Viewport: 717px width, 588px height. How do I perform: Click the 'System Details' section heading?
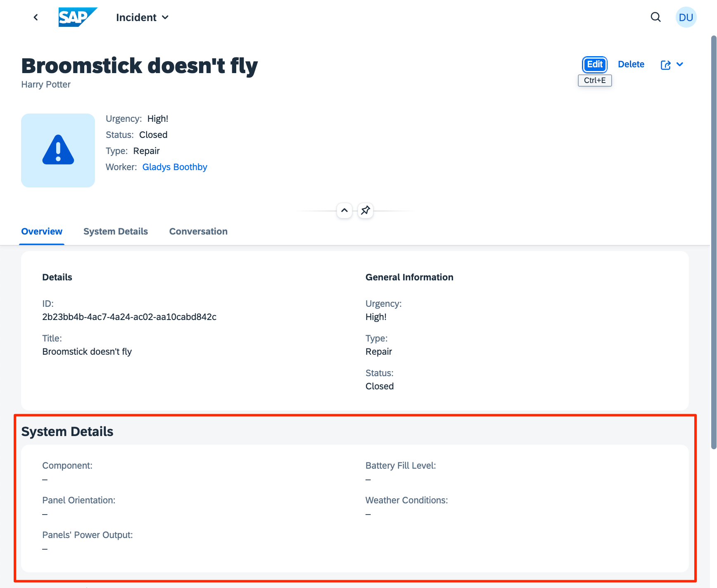tap(67, 432)
